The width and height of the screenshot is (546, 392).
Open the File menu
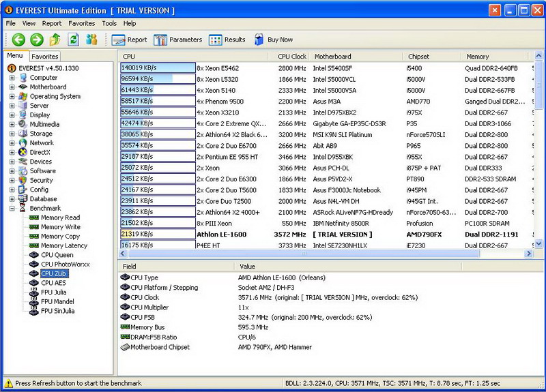tap(11, 23)
